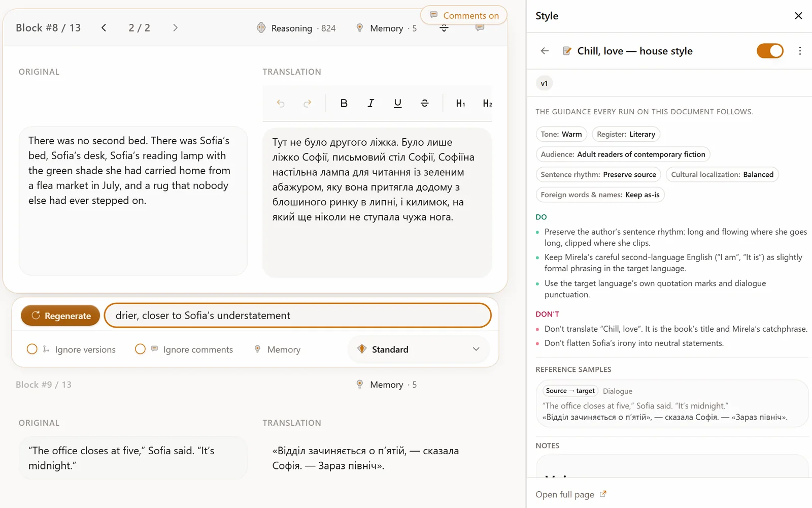The width and height of the screenshot is (812, 508).
Task: Focus the regeneration instruction field
Action: click(x=298, y=315)
